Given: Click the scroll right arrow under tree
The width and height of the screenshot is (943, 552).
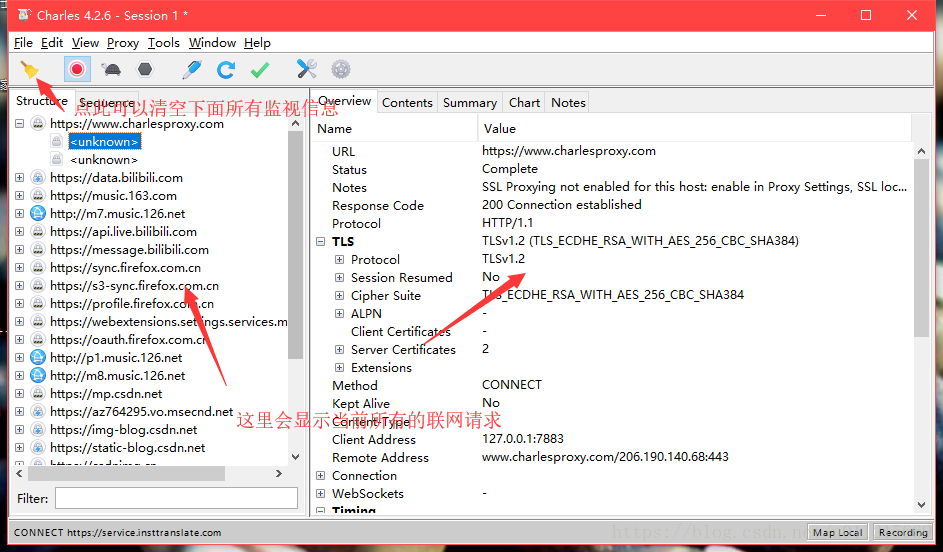Looking at the screenshot, I should [x=278, y=474].
